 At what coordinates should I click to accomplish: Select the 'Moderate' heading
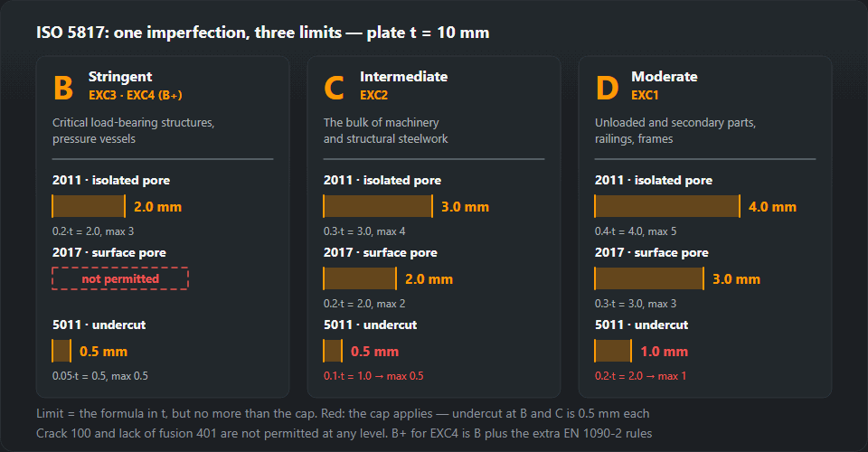click(x=665, y=76)
